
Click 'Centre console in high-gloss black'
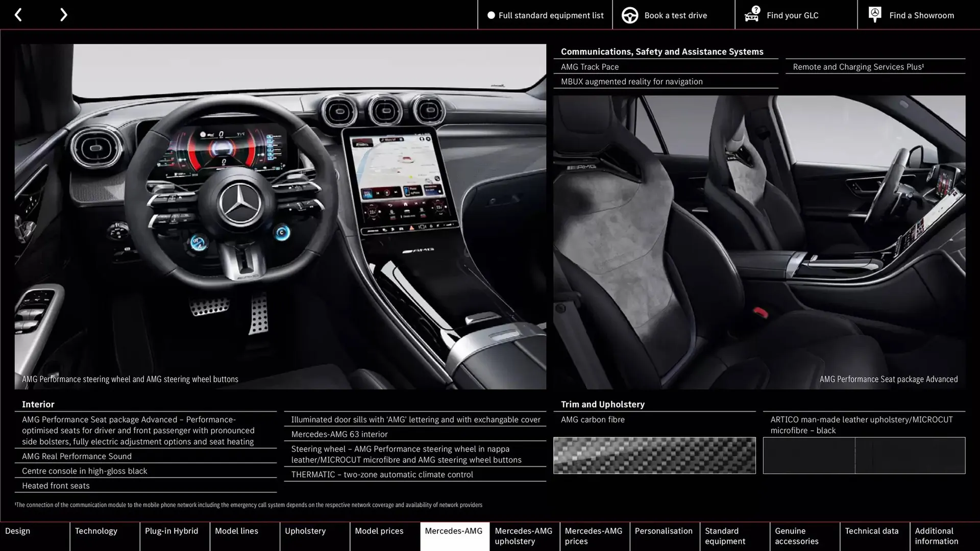click(84, 471)
